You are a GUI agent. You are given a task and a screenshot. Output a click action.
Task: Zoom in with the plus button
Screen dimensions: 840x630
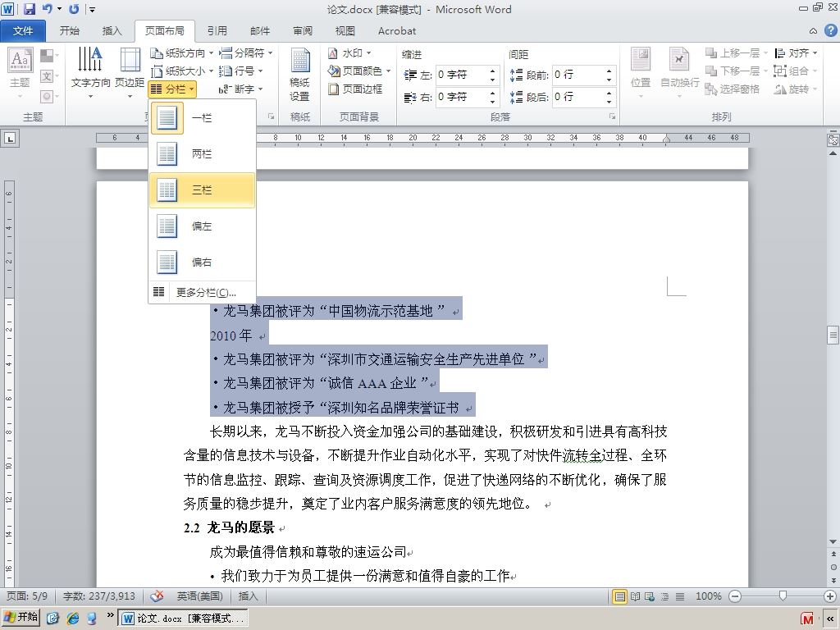pos(830,596)
